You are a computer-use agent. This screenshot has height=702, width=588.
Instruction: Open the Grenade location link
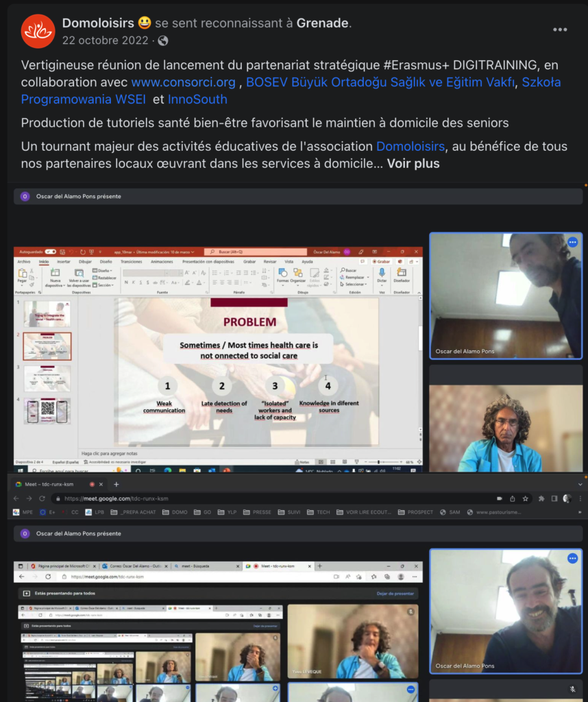click(x=322, y=23)
